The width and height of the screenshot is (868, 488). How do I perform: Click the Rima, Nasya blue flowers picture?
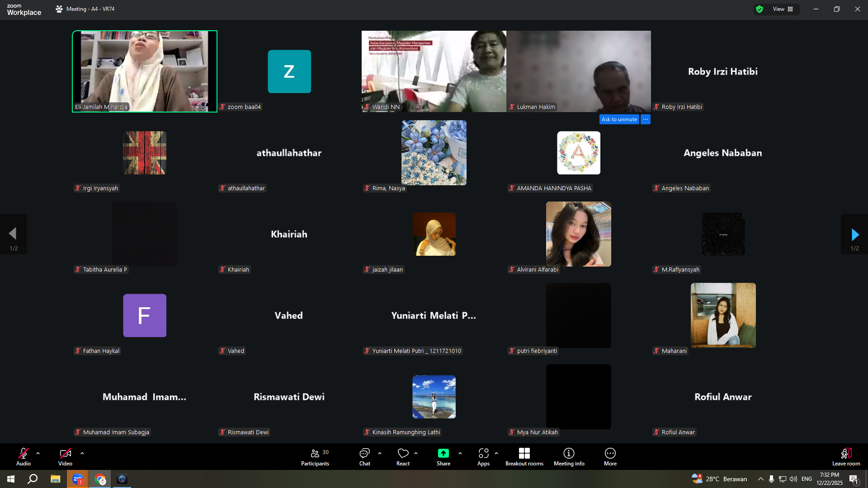click(x=434, y=153)
